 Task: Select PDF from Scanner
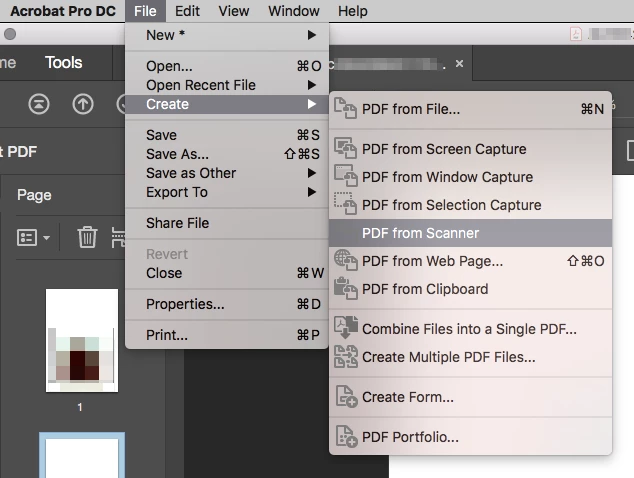[x=470, y=233]
